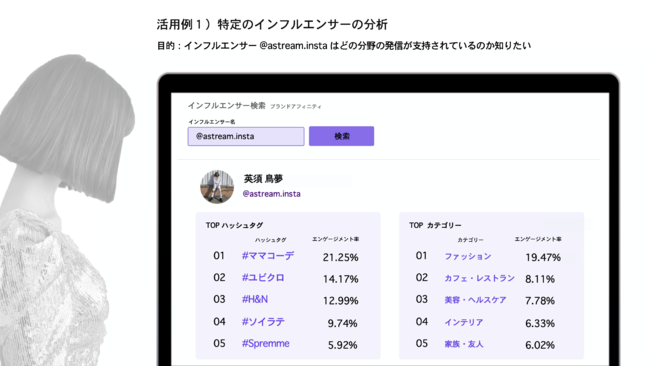Click the TOP ハッシュタグ panel title
The width and height of the screenshot is (650, 366).
234,225
